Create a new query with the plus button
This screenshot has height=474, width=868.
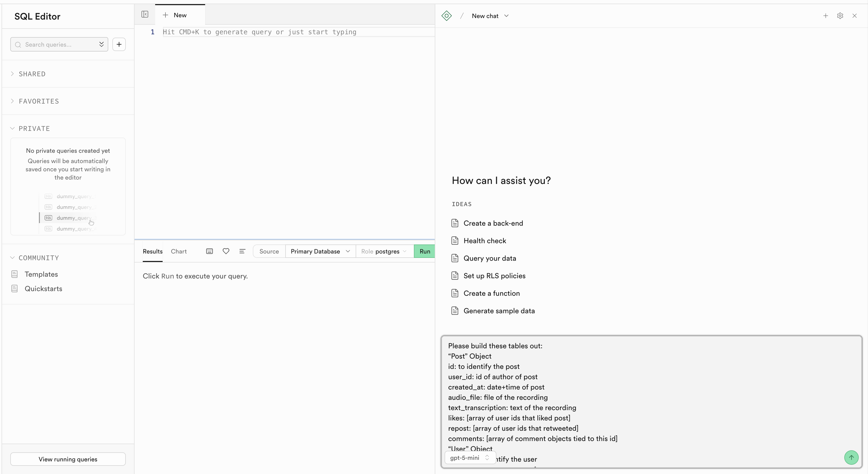(119, 44)
